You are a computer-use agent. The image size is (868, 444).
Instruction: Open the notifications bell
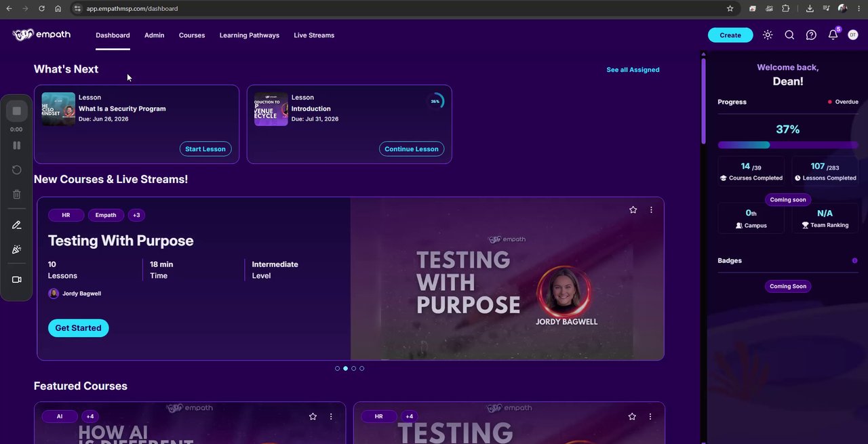point(833,35)
